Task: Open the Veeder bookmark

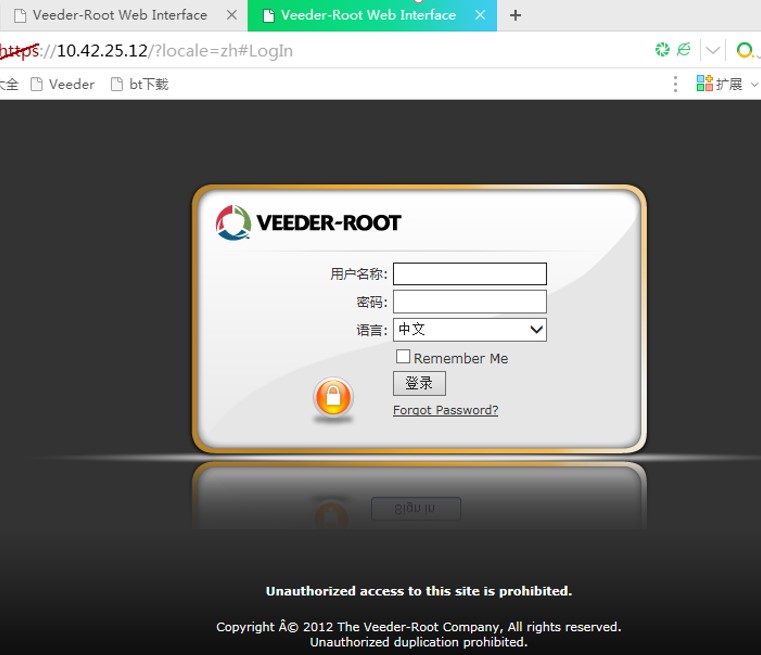Action: (63, 84)
